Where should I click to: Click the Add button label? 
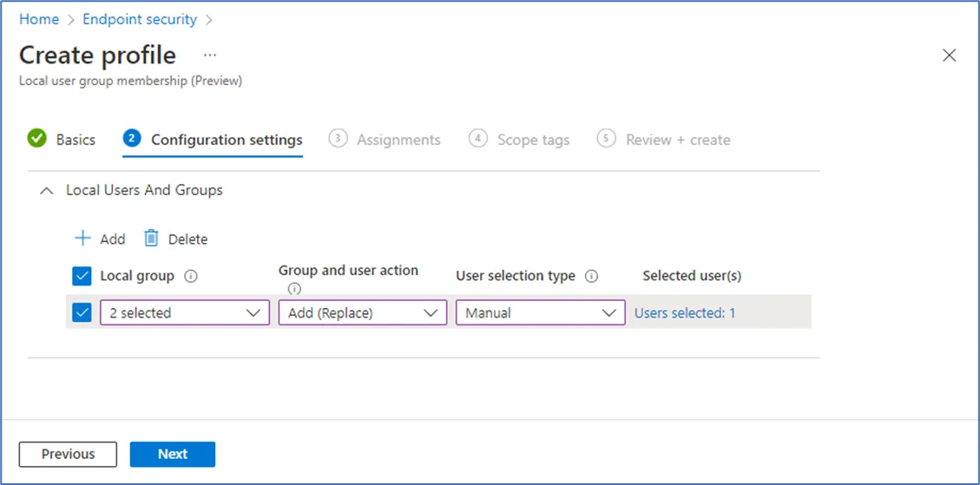click(113, 239)
